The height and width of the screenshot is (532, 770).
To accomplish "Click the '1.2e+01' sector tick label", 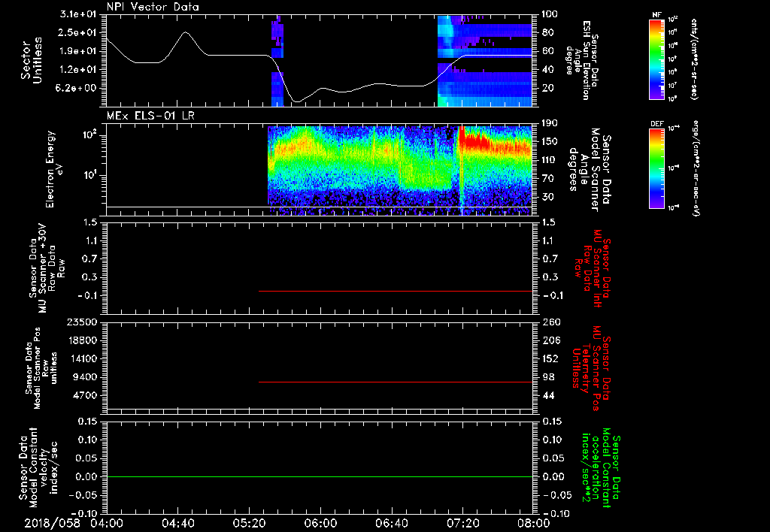I will point(78,70).
